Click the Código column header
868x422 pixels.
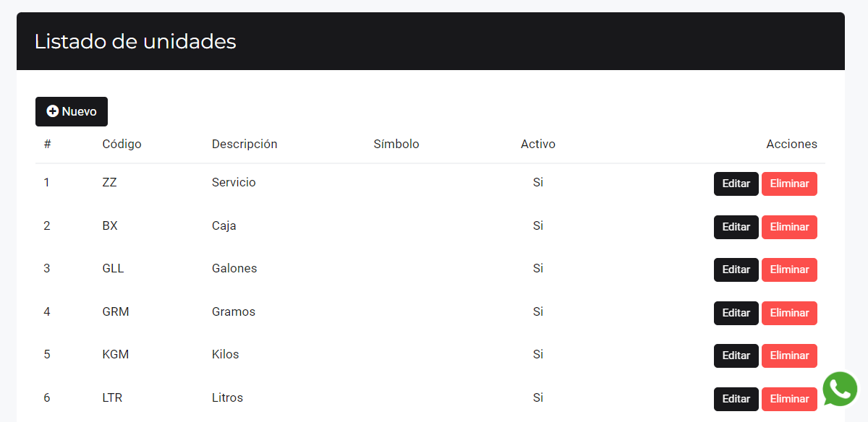(x=122, y=144)
